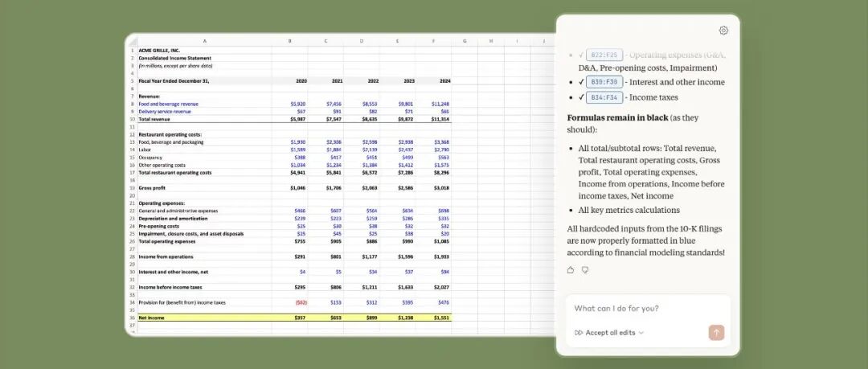This screenshot has width=868, height=369.
Task: Select 2024 Gross profit value $3,018
Action: pyautogui.click(x=433, y=188)
